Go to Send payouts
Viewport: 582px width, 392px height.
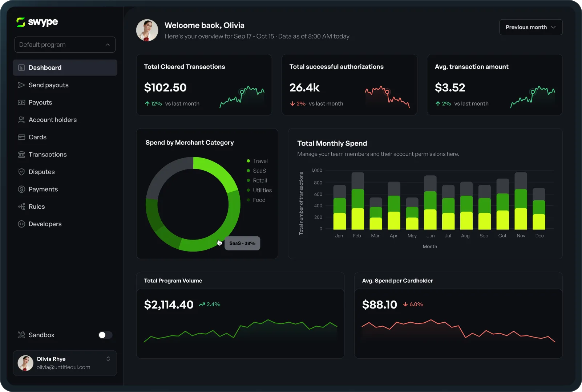[65, 85]
